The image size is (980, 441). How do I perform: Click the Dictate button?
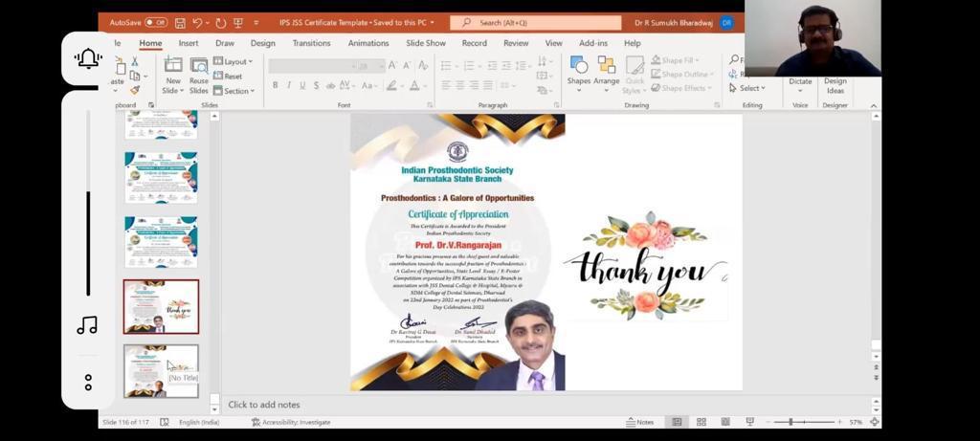pyautogui.click(x=800, y=85)
